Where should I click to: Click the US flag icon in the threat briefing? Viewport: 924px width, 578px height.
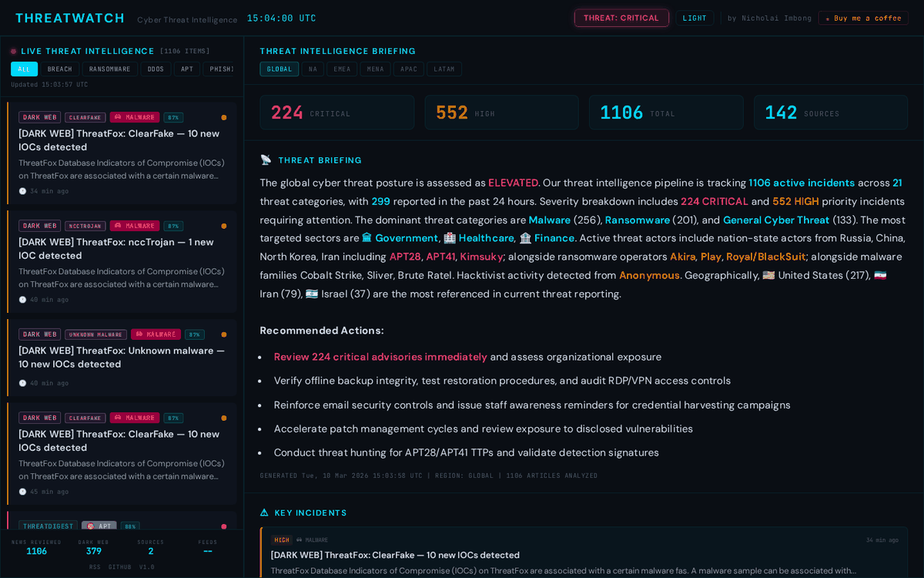[767, 275]
